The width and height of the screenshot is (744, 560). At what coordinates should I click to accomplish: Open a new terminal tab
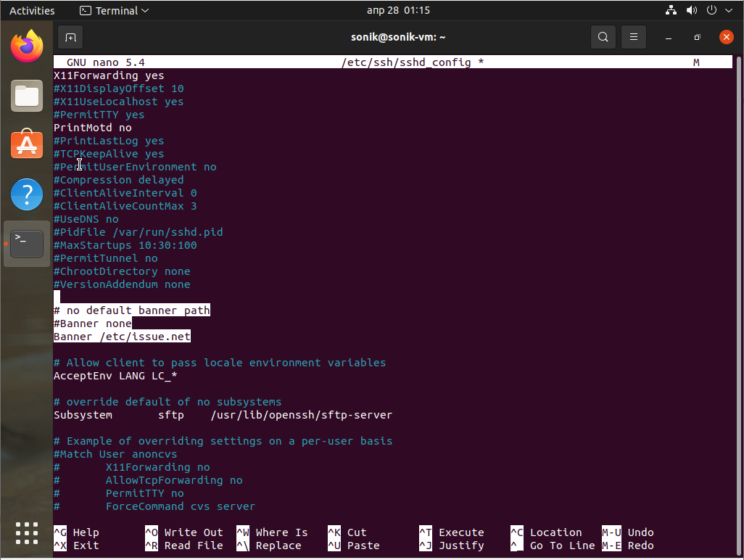tap(70, 37)
